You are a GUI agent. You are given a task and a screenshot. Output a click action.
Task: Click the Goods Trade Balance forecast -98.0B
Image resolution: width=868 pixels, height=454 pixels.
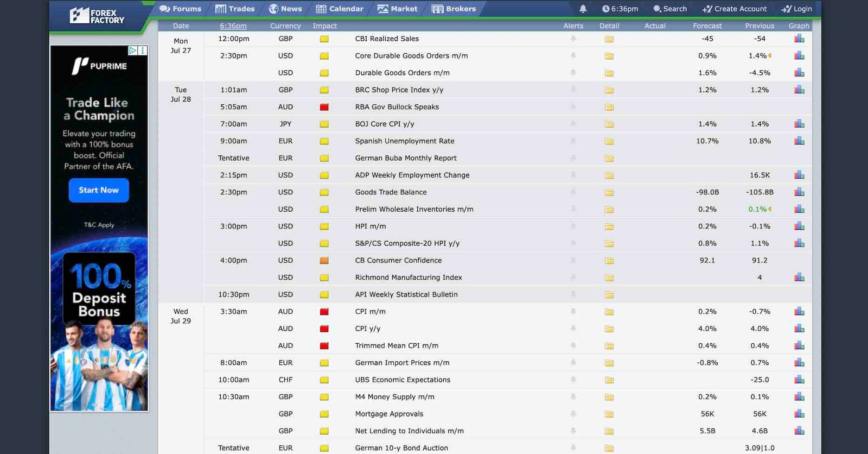coord(707,192)
